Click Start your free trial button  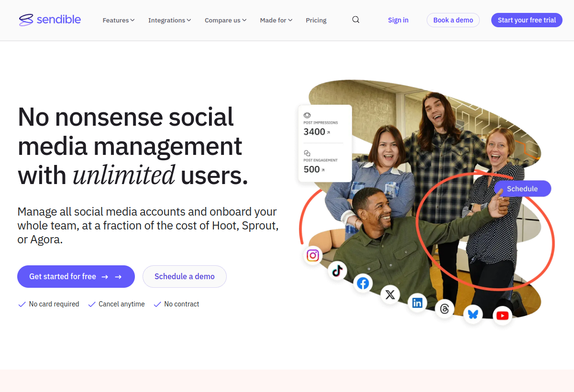tap(527, 20)
